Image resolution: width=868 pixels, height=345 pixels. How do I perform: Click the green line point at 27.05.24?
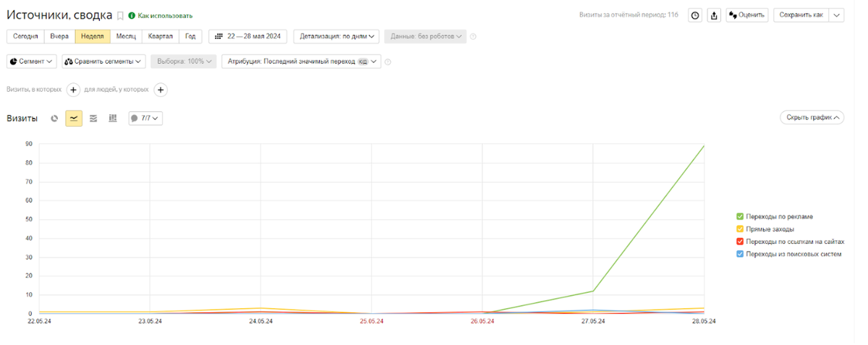pos(593,291)
